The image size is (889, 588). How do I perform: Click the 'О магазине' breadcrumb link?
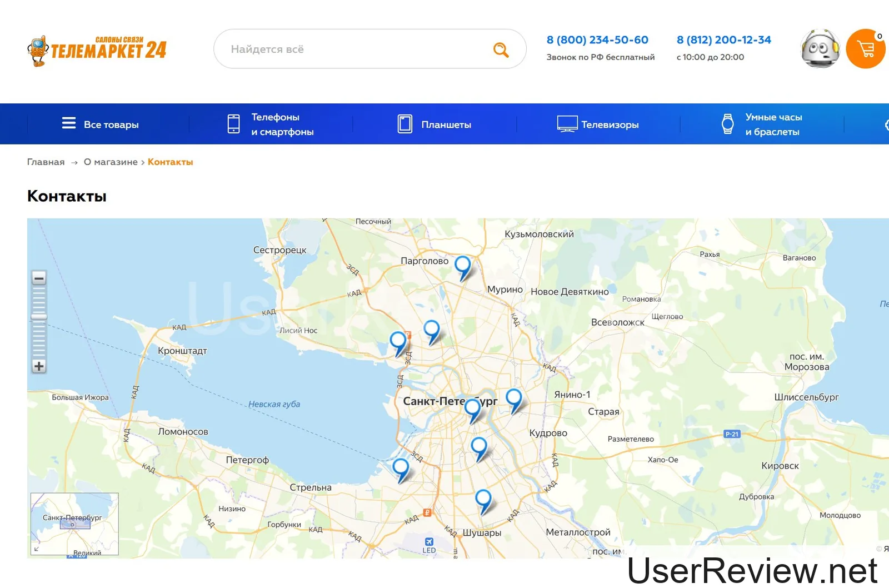point(111,162)
